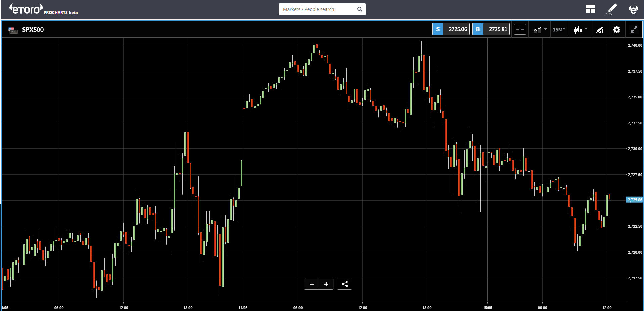The image size is (644, 311).
Task: Open the chart layout grid icon
Action: 590,9
